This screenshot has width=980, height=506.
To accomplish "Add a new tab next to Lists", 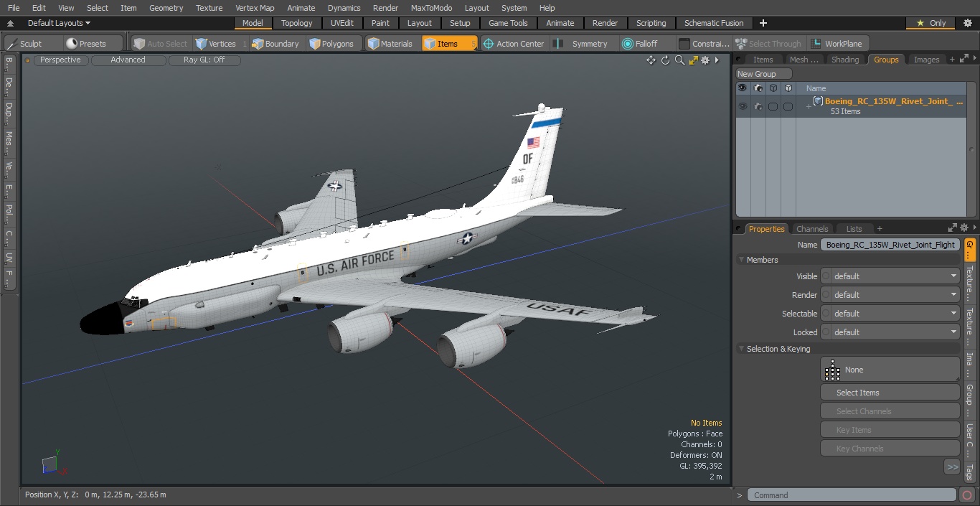I will coord(880,229).
